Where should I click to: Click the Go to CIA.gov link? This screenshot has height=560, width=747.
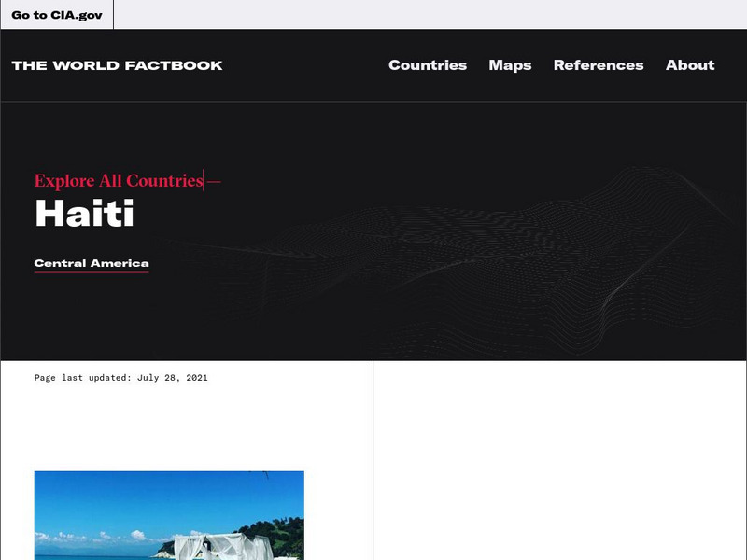tap(57, 15)
